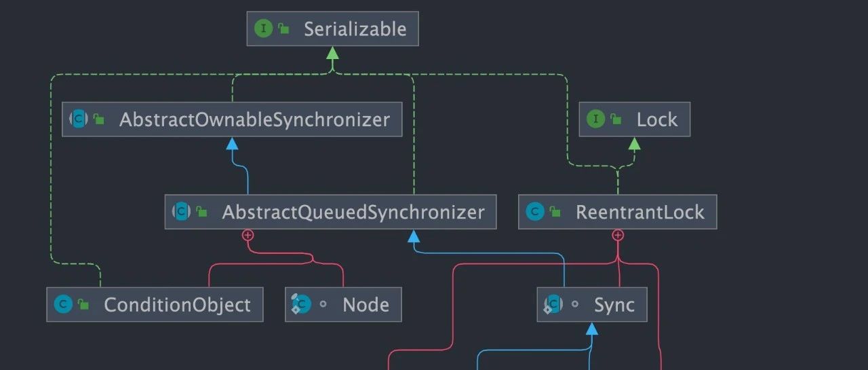Click the class icon on ConditionObject

tap(63, 304)
